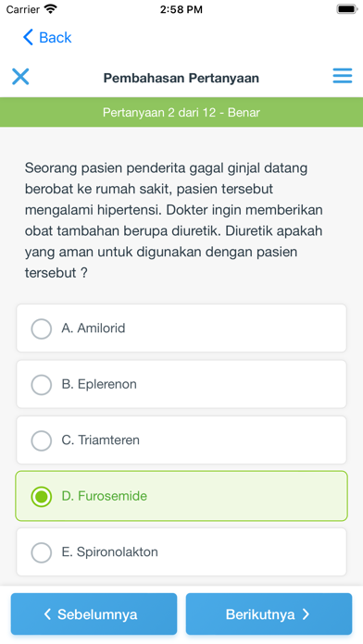Viewport: 363px width, 644px height.
Task: Tap the Wi-Fi status icon
Action: [x=51, y=9]
